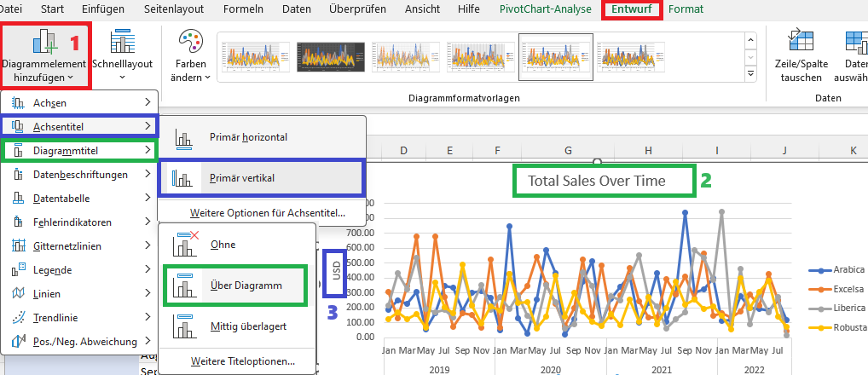Select Liberica legend entry
Screen dimensions: 868x375
[x=837, y=308]
